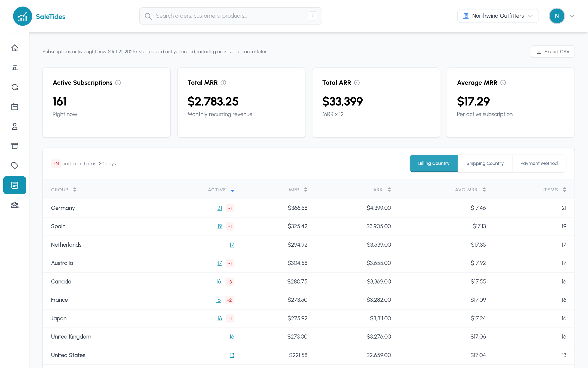588x368 pixels.
Task: Open Netherlands' 17 active subscriptions link
Action: 232,245
